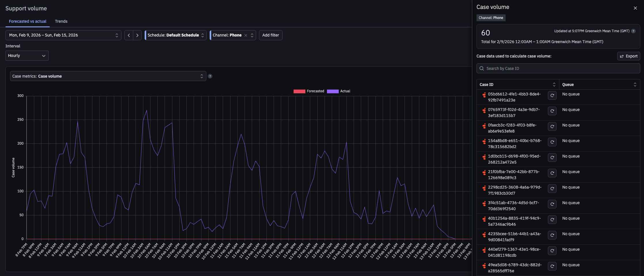The image size is (644, 276).
Task: Open Schedule: Default Schedule dropdown
Action: coord(176,35)
